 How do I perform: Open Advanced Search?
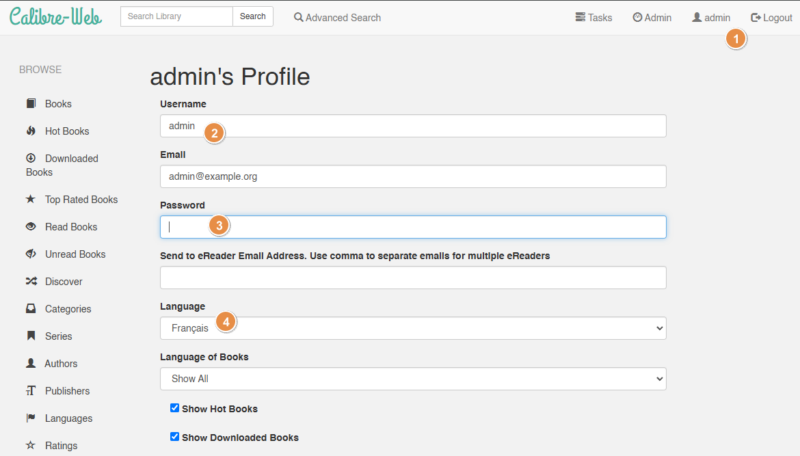[337, 17]
